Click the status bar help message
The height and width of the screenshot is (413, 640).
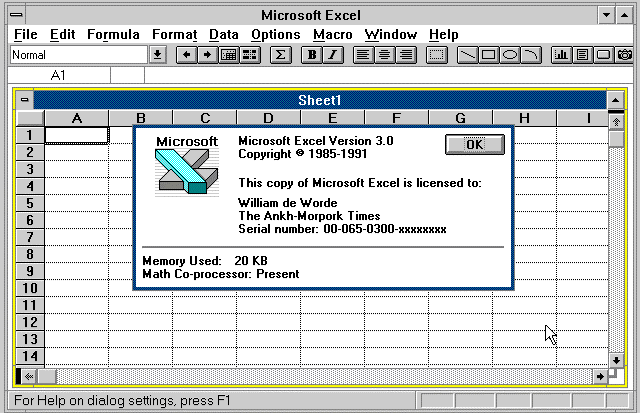122,400
